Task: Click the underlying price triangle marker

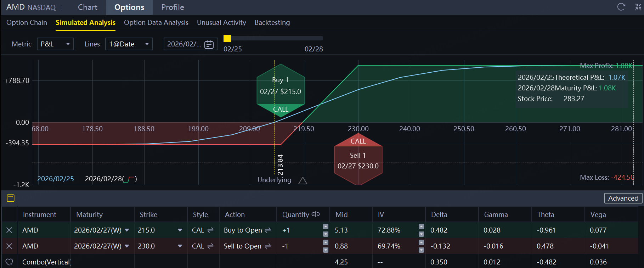Action: click(303, 181)
